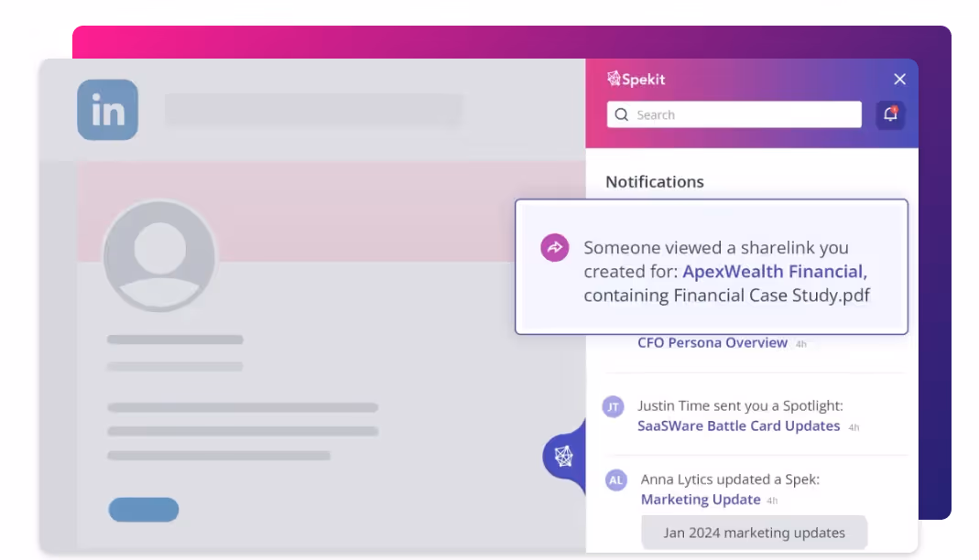Screen dimensions: 979x560
Task: Select the Notifications heading
Action: coord(654,181)
